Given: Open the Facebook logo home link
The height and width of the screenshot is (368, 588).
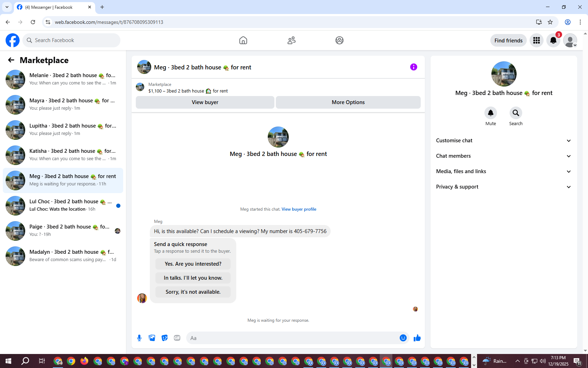Looking at the screenshot, I should tap(13, 40).
